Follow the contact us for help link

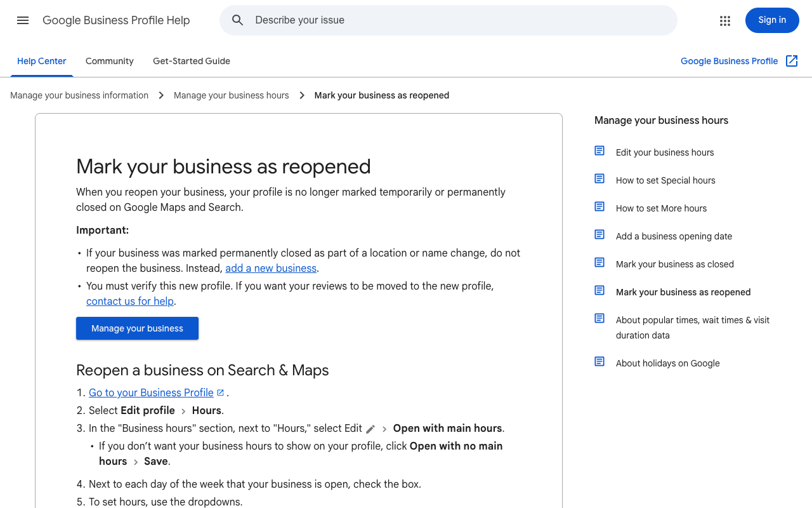point(130,301)
